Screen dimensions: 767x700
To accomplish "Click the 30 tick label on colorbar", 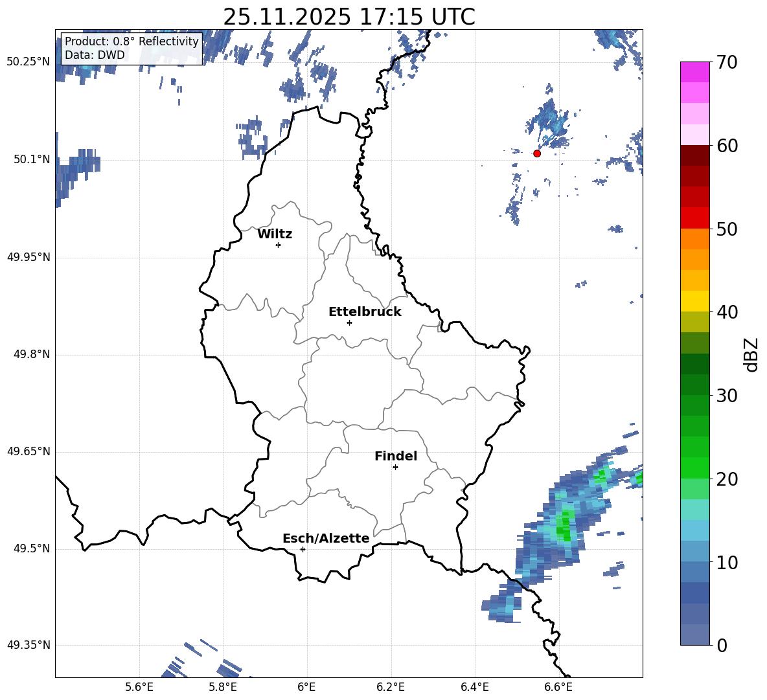I will point(727,395).
